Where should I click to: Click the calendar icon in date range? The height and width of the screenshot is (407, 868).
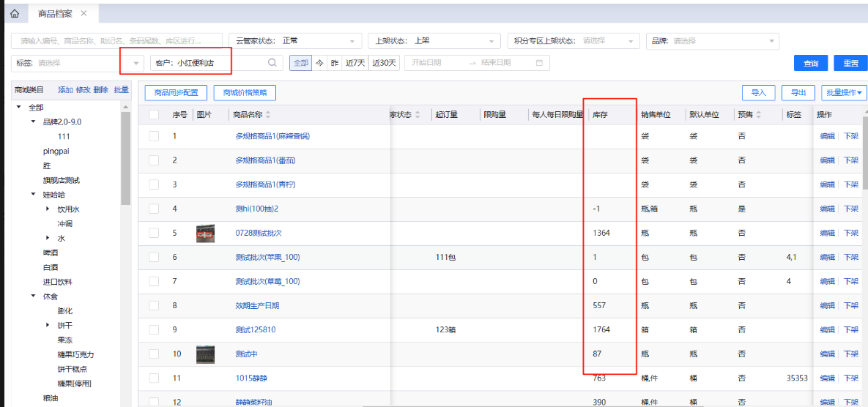539,63
